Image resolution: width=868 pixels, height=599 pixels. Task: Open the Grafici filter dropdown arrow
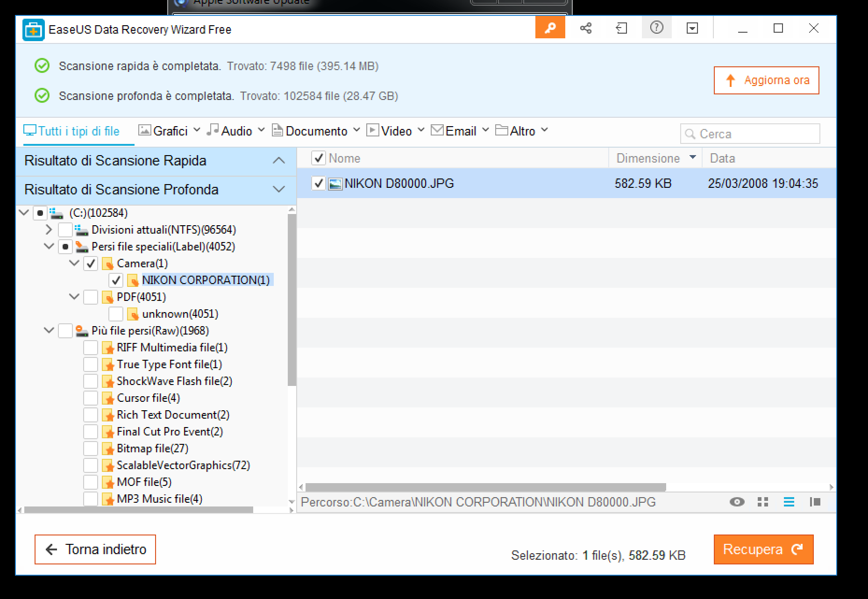tap(197, 130)
